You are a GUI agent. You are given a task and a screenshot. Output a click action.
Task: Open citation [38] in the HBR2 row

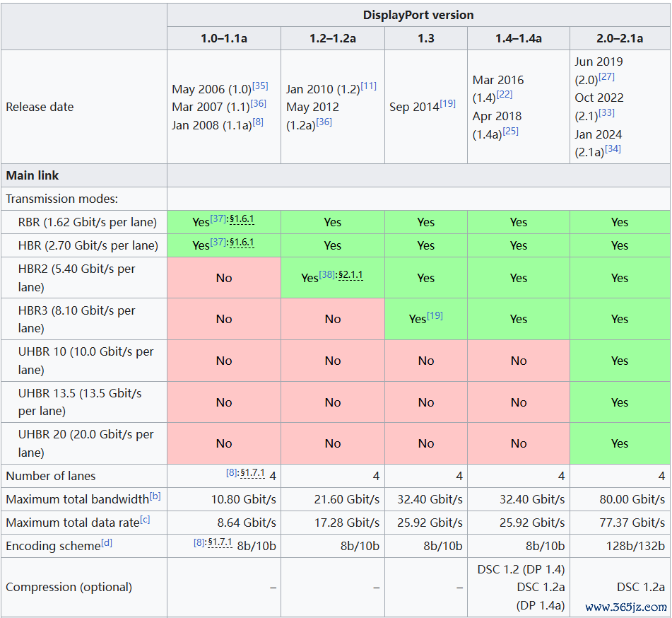tap(327, 274)
